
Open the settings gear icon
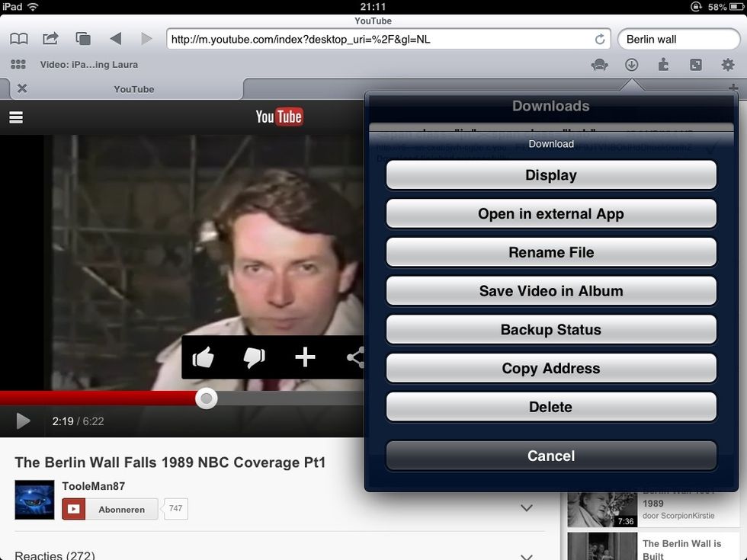point(728,66)
